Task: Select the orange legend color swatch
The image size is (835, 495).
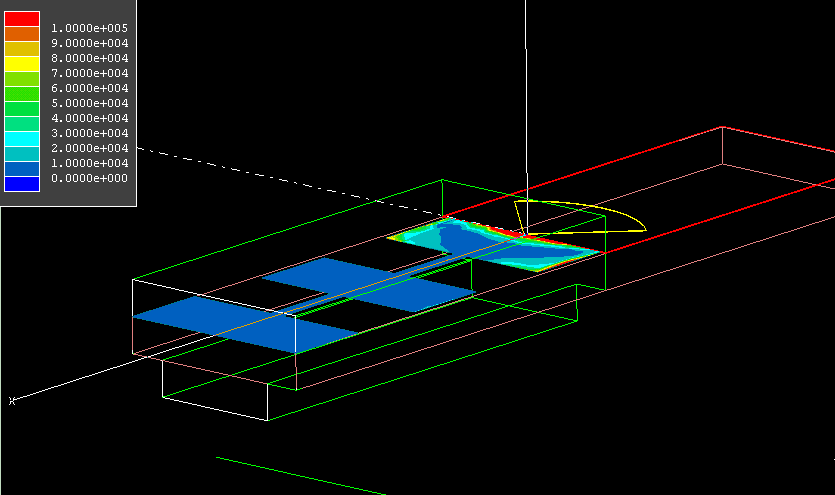Action: [x=22, y=34]
